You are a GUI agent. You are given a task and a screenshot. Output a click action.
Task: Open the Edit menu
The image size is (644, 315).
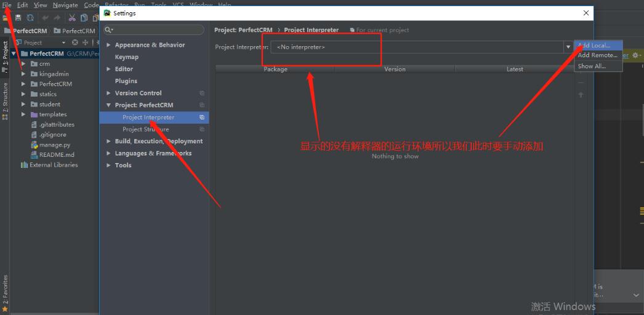pyautogui.click(x=23, y=6)
